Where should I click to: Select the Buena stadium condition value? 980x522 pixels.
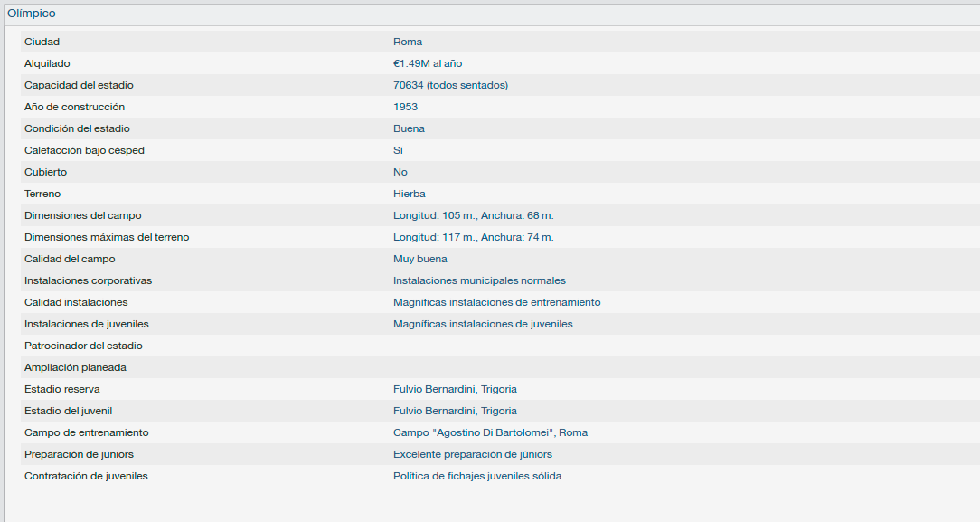click(409, 128)
